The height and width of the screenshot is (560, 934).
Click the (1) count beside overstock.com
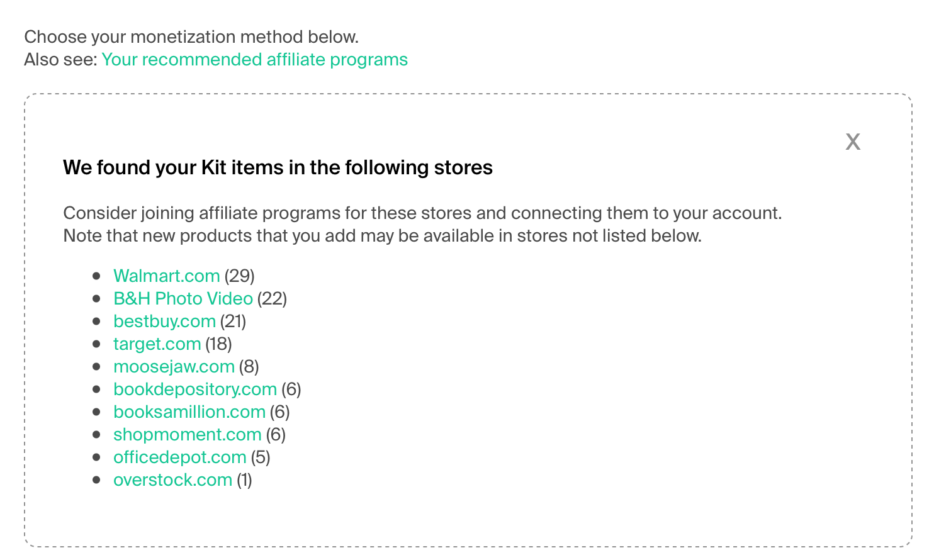243,479
